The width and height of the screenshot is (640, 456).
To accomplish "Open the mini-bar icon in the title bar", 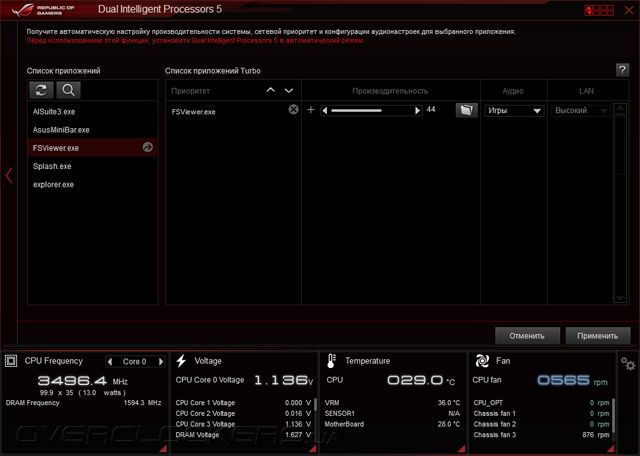I will pyautogui.click(x=599, y=10).
